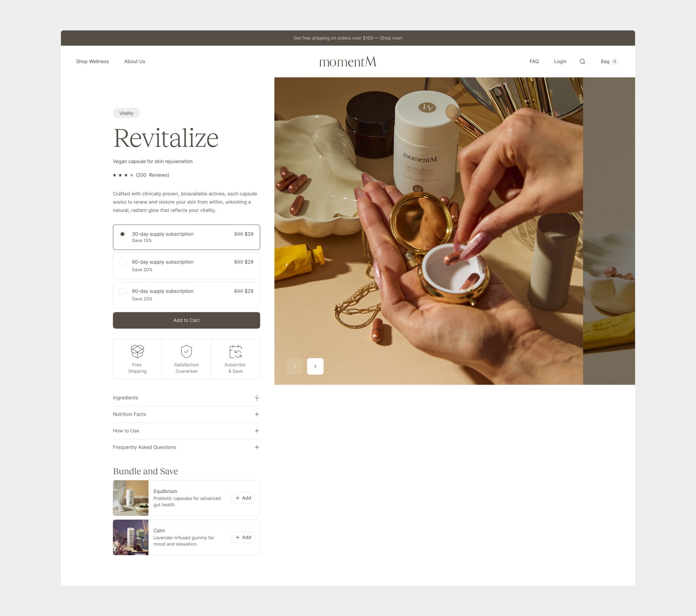Click the star rating icons
Screen dimensions: 696x616
click(x=123, y=175)
